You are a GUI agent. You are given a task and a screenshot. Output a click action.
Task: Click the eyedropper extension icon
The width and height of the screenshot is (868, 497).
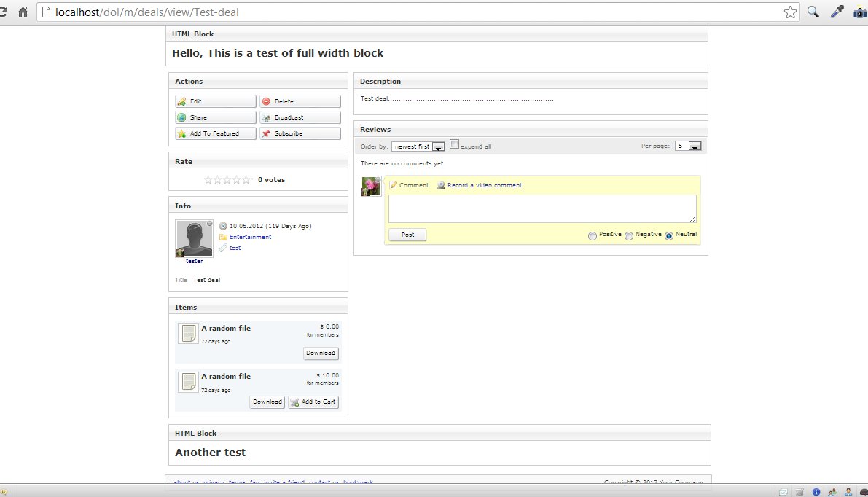[x=837, y=12]
